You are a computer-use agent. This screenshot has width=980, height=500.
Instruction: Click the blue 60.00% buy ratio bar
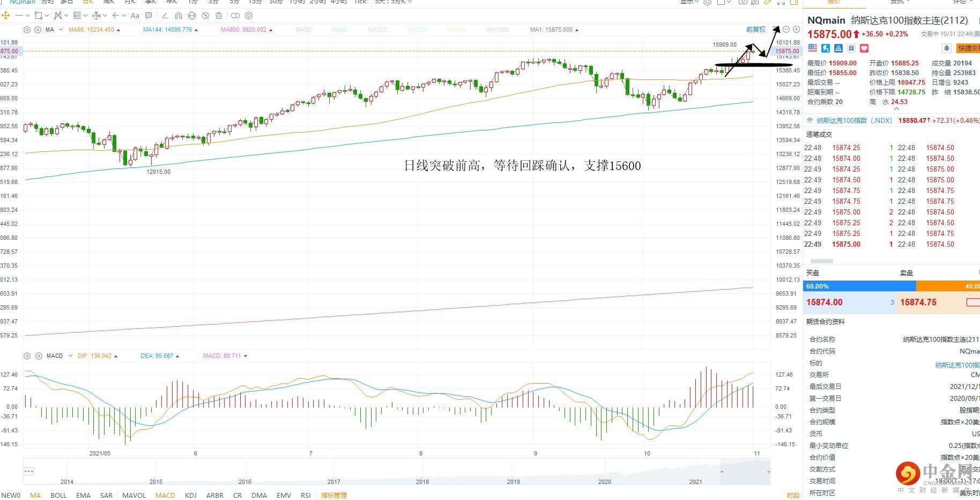[x=859, y=286]
